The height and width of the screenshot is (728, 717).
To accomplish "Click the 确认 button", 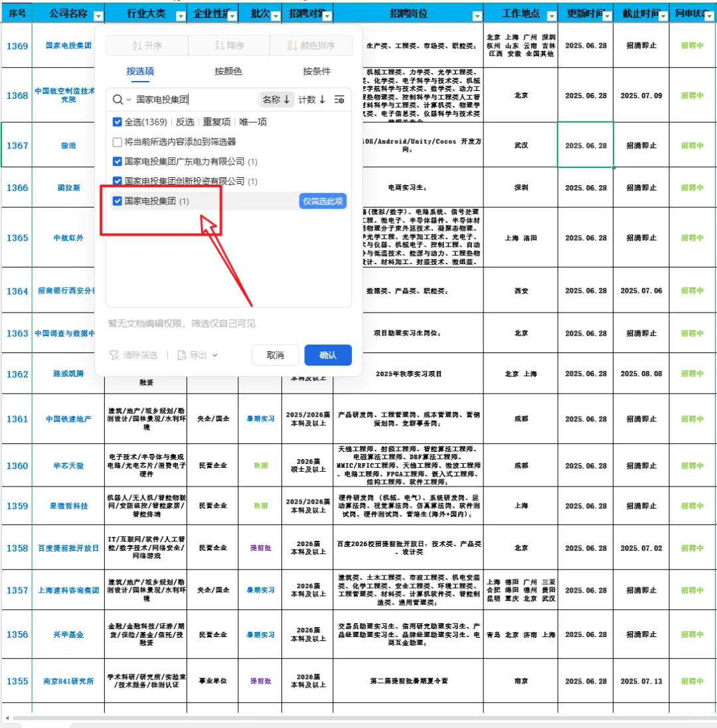I will [328, 355].
